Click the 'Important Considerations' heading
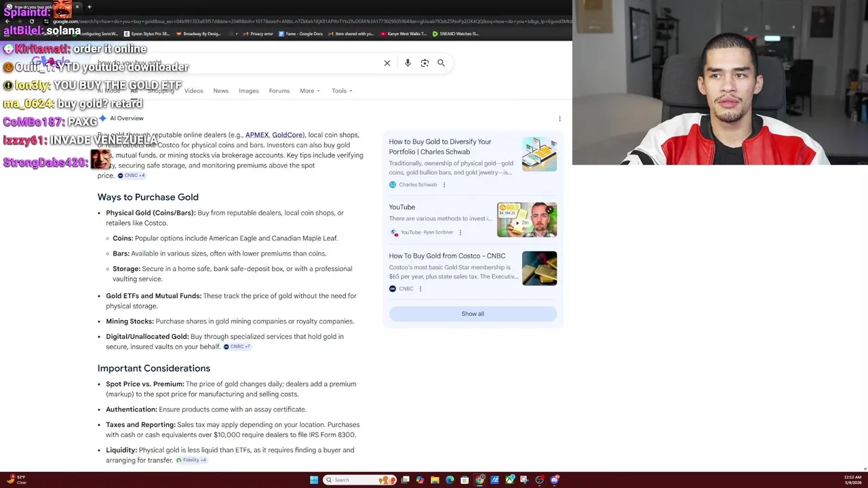This screenshot has height=488, width=868. pyautogui.click(x=154, y=369)
